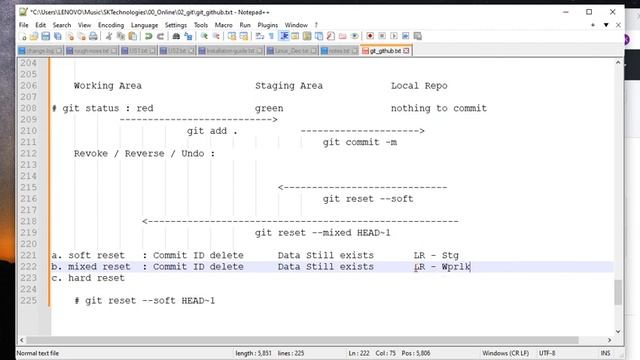Save the document with the Save icon

46,36
